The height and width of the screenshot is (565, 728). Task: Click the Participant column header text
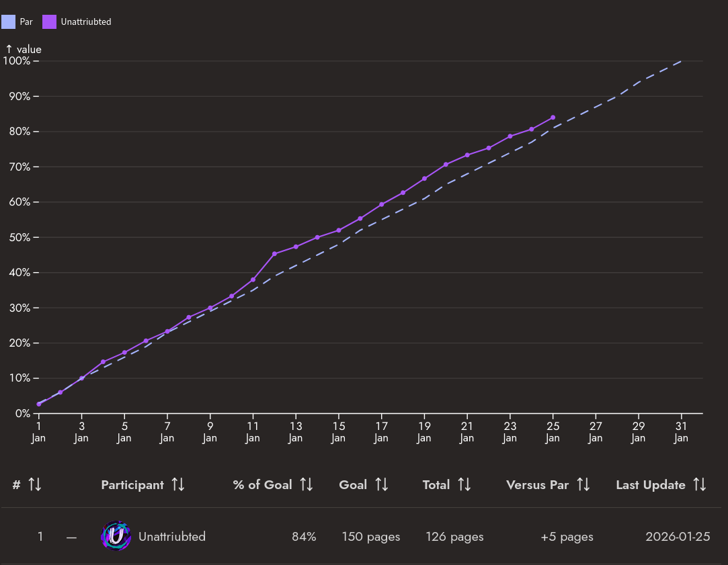coord(132,485)
